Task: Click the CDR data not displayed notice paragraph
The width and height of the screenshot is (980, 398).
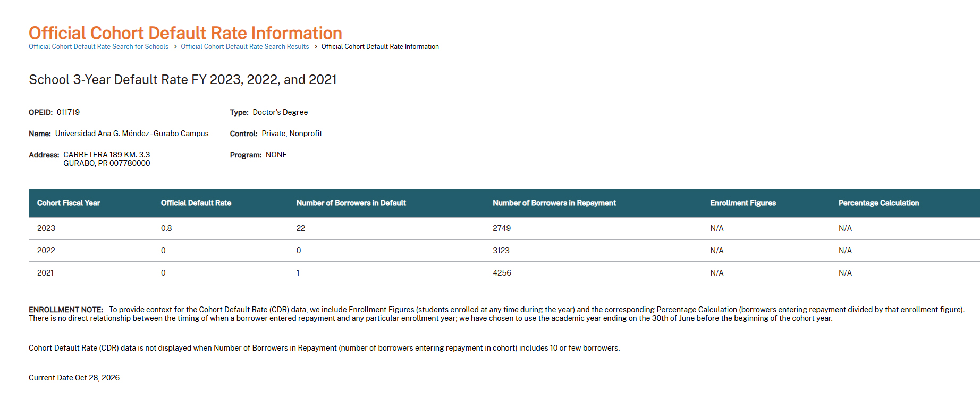Action: coord(324,348)
